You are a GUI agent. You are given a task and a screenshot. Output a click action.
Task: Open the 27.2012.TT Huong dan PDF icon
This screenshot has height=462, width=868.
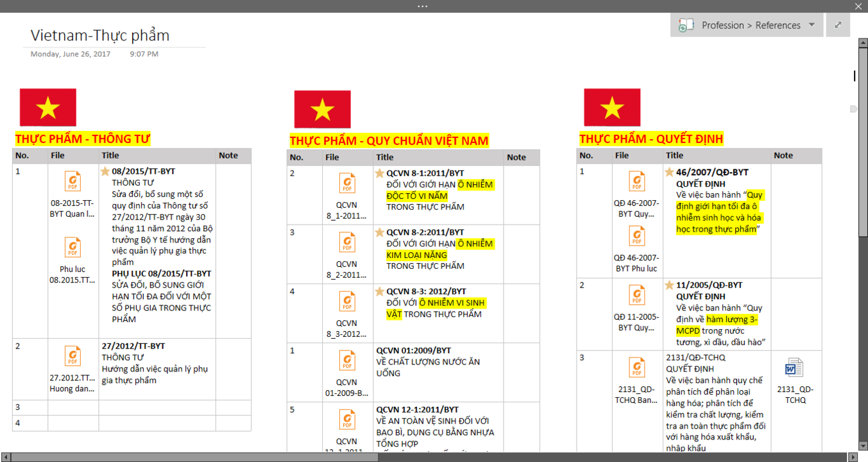(73, 356)
